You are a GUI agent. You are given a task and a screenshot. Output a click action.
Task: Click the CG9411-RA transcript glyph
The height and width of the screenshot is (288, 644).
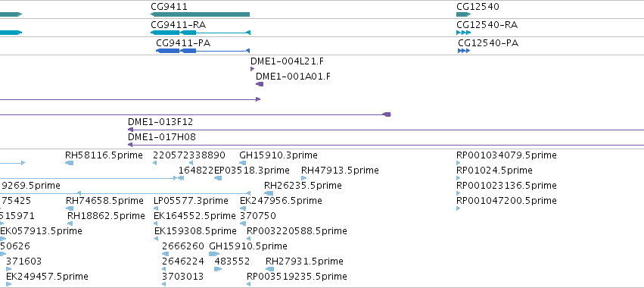(201, 33)
